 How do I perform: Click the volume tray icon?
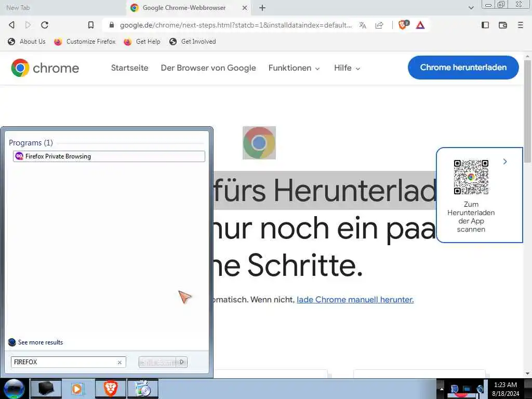coord(480,389)
